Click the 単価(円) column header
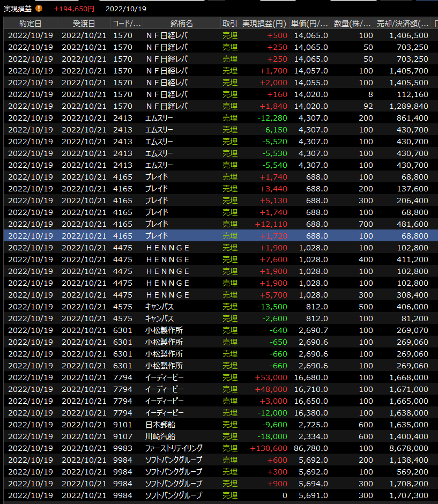The height and width of the screenshot is (504, 438). tap(309, 24)
